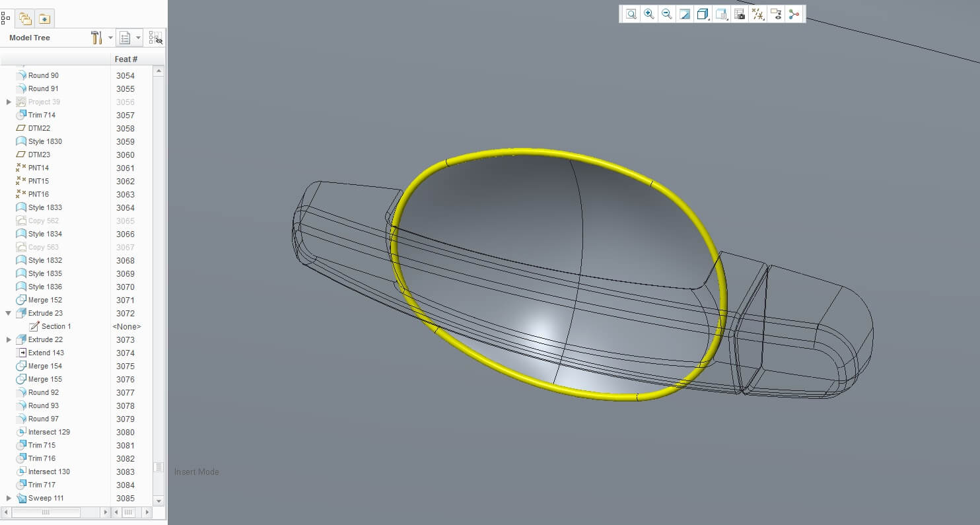Viewport: 980px width, 525px height.
Task: Select the suppressed Copy 562 feature
Action: click(43, 221)
